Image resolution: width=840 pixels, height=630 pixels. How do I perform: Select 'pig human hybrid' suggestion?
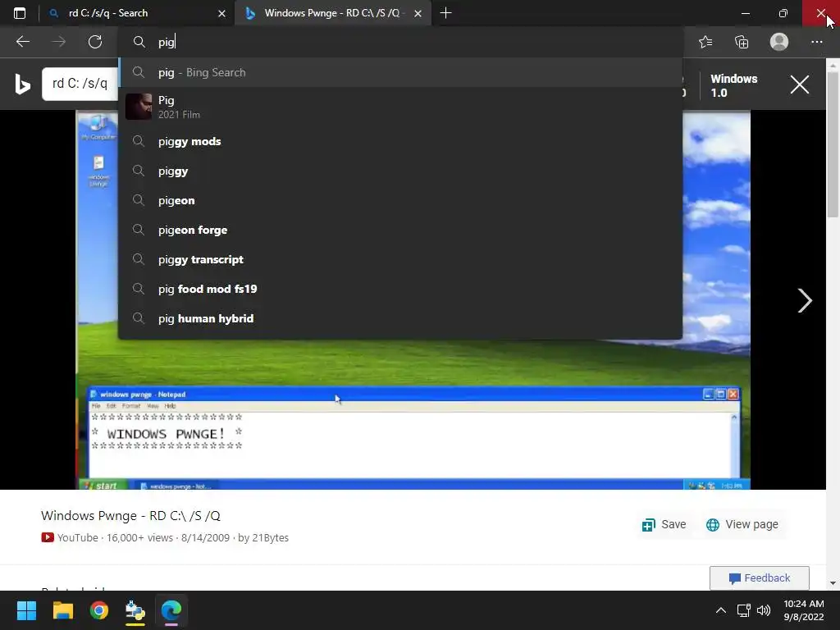coord(400,318)
